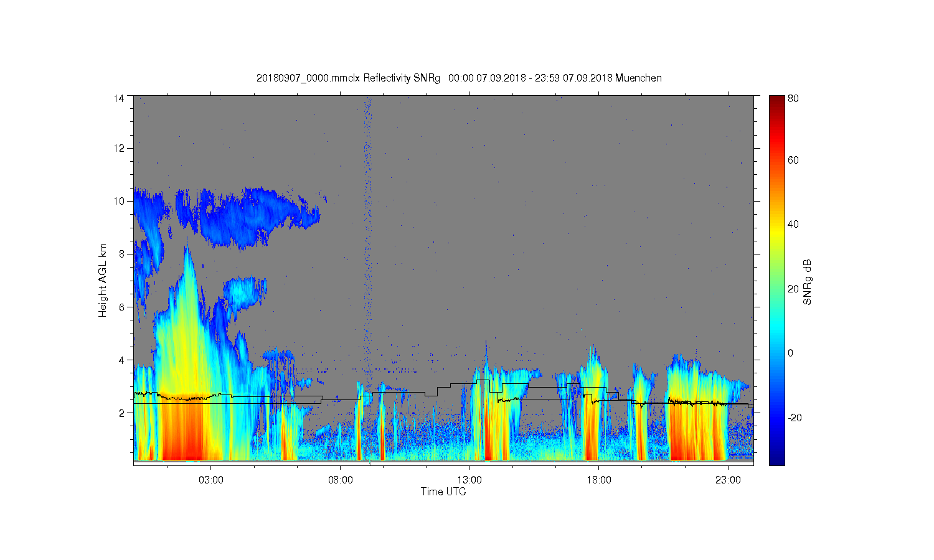Click the colorbar value label 20
Image resolution: width=934 pixels, height=560 pixels.
click(793, 289)
